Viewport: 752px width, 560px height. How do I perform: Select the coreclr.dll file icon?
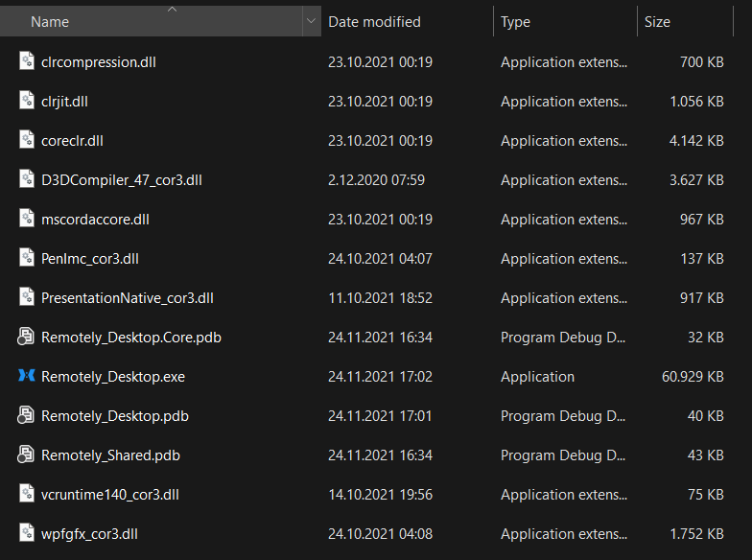27,140
